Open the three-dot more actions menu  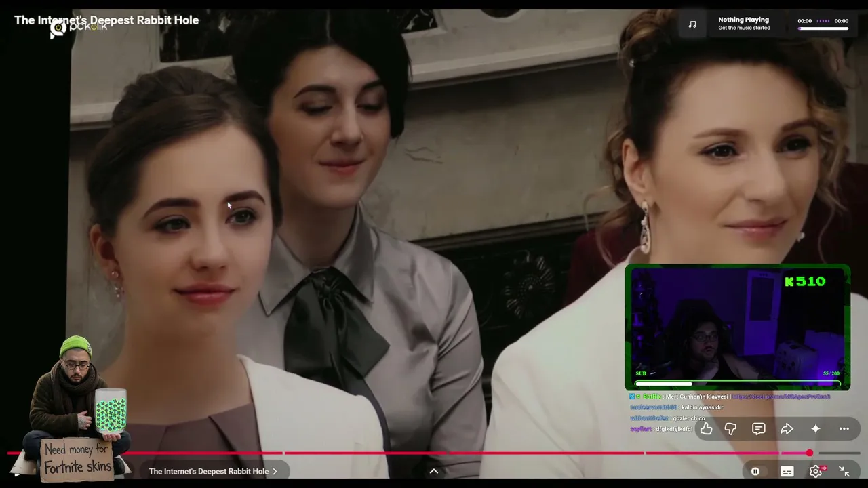tap(844, 428)
